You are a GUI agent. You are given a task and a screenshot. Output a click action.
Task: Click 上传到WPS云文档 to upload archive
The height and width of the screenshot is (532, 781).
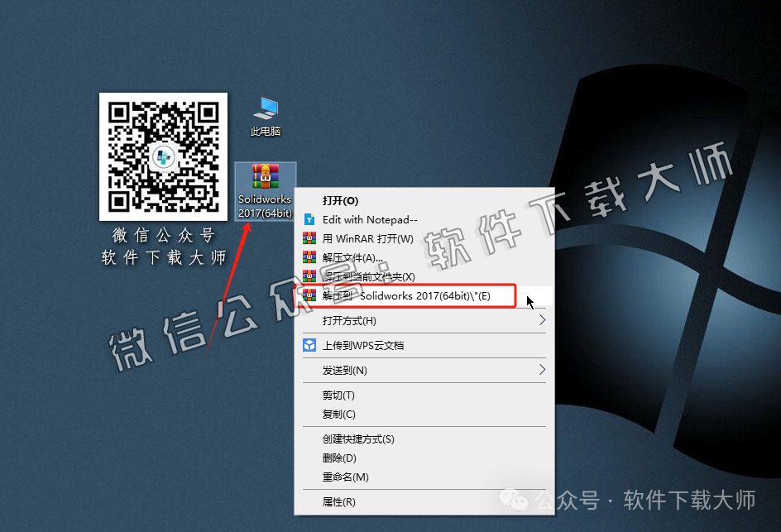coord(364,344)
